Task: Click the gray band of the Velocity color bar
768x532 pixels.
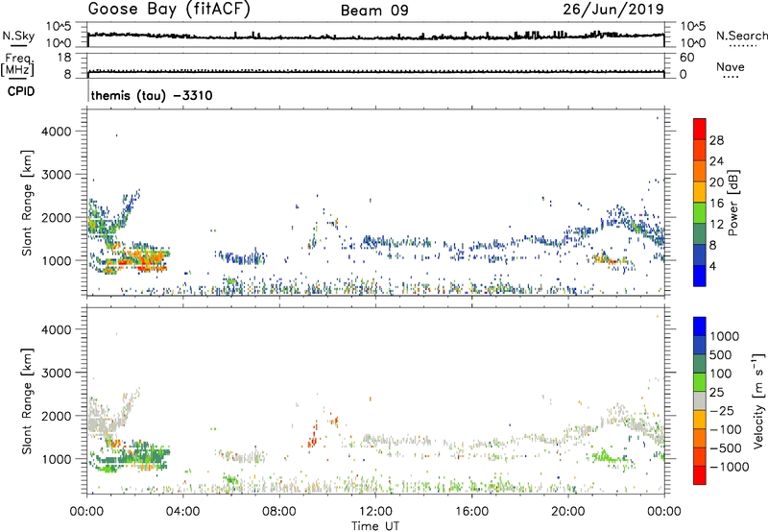Action: 700,400
